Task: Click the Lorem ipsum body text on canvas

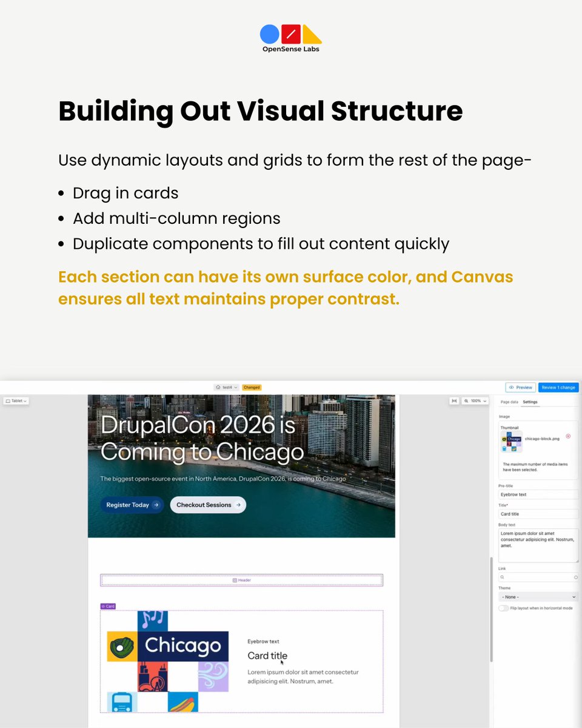Action: tap(303, 676)
